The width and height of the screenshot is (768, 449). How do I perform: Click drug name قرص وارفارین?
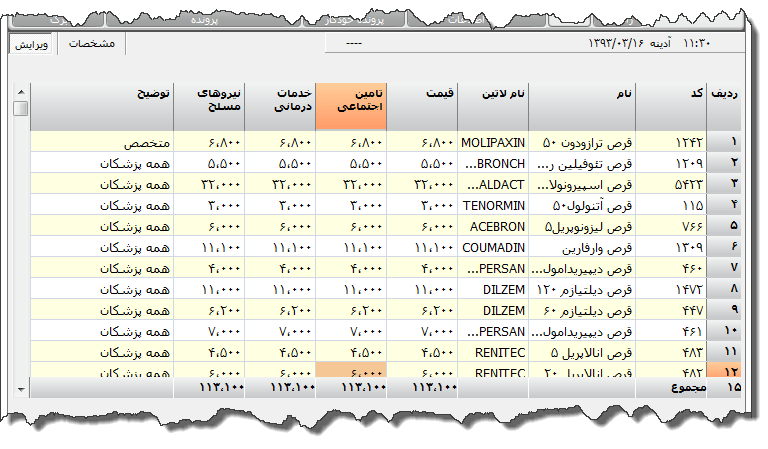pyautogui.click(x=582, y=248)
